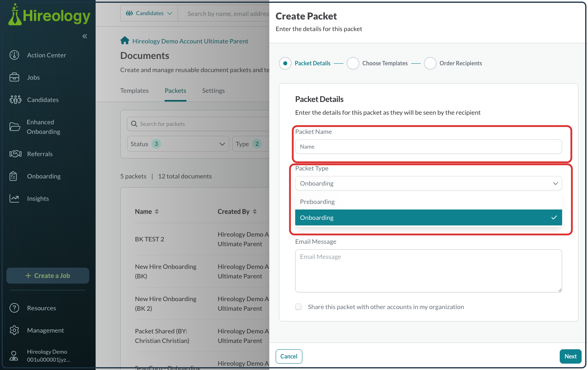Click the type filter count badge 2

coord(257,144)
